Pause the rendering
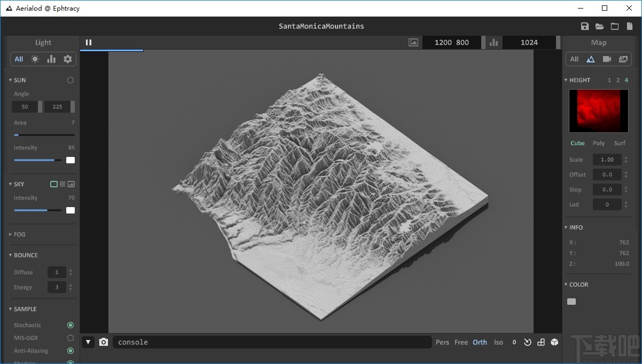The image size is (642, 364). coord(89,43)
